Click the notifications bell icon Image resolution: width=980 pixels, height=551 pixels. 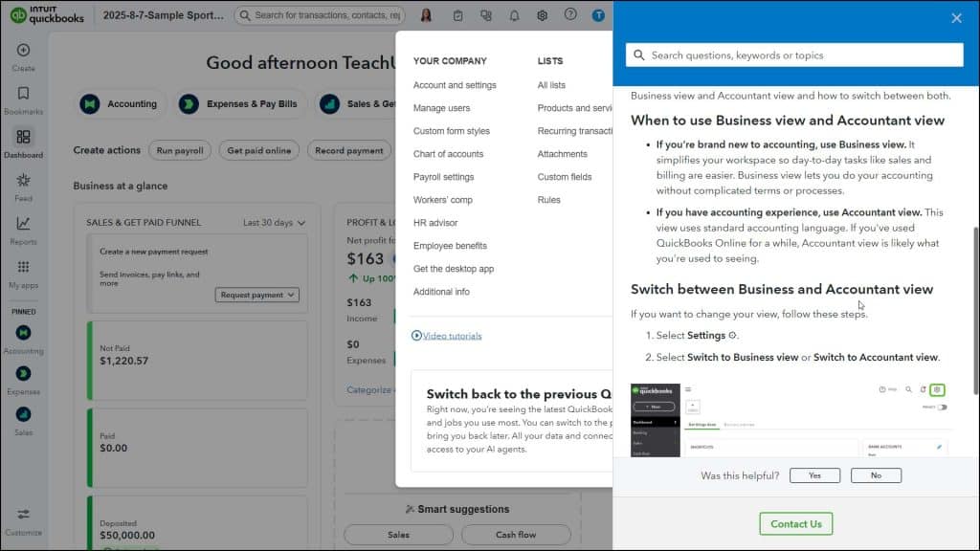point(514,15)
